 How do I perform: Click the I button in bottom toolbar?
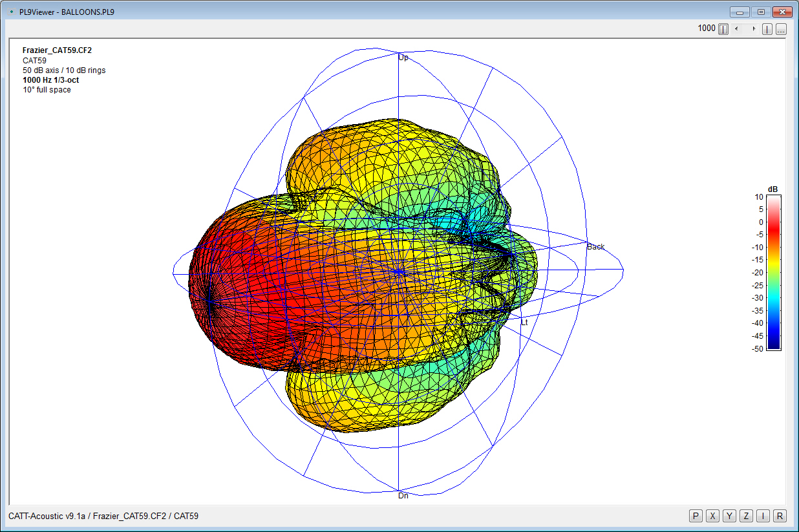point(763,515)
